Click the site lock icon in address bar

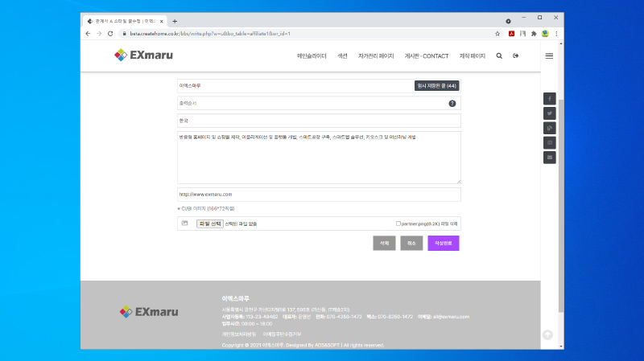[124, 34]
